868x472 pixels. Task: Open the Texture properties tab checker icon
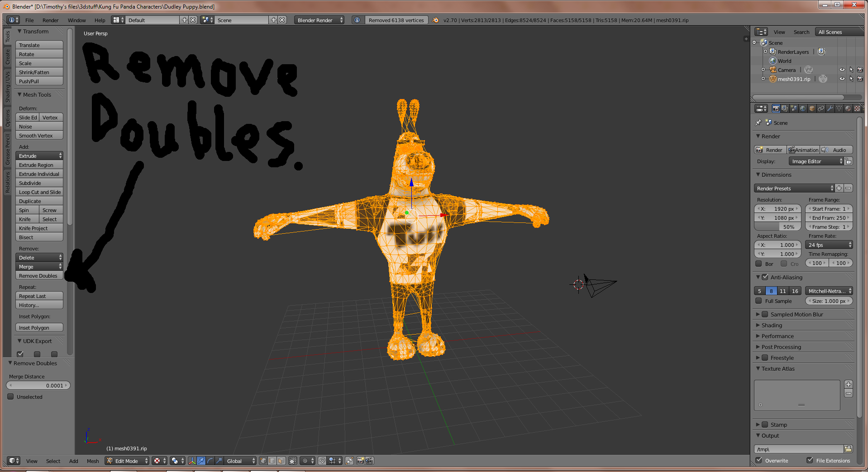pyautogui.click(x=857, y=109)
